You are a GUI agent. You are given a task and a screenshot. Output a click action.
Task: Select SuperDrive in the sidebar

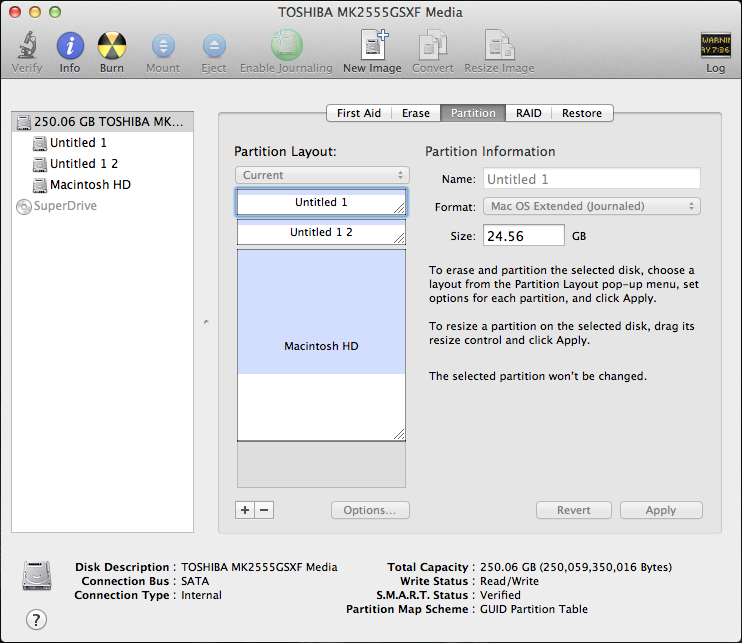coord(103,206)
